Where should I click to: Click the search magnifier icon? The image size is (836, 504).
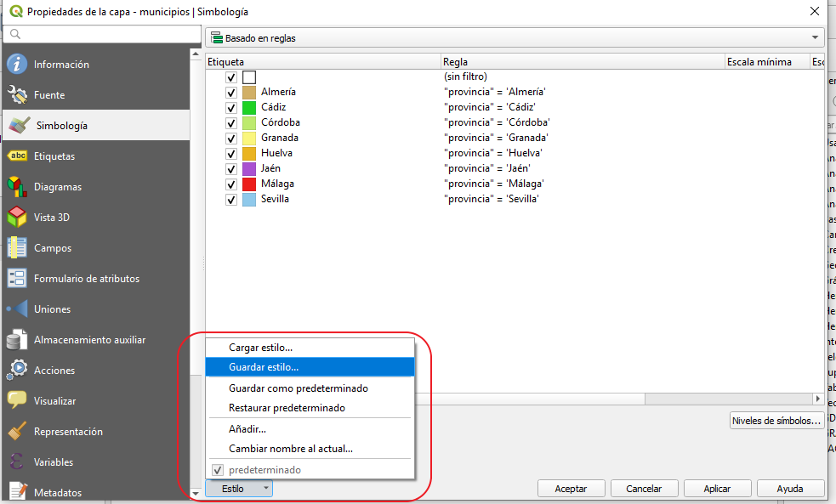point(15,34)
